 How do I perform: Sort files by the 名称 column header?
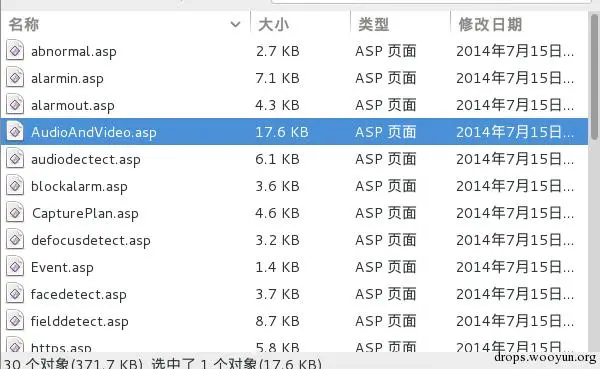[24, 24]
